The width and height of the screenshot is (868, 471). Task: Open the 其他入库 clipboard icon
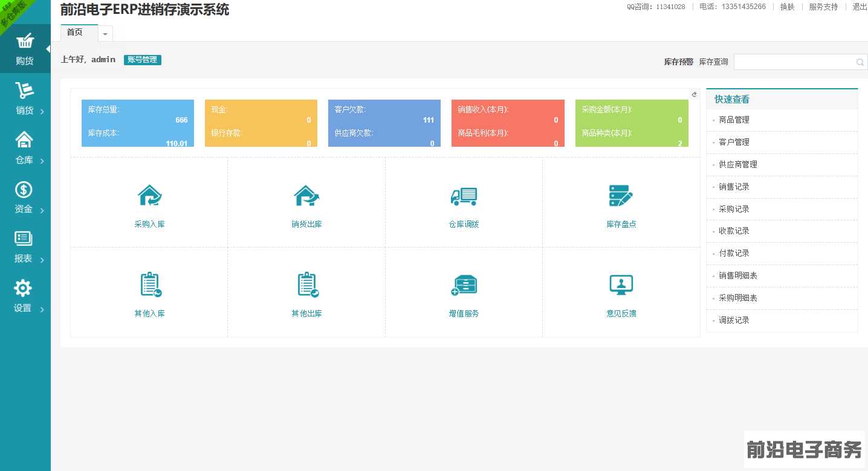click(150, 285)
